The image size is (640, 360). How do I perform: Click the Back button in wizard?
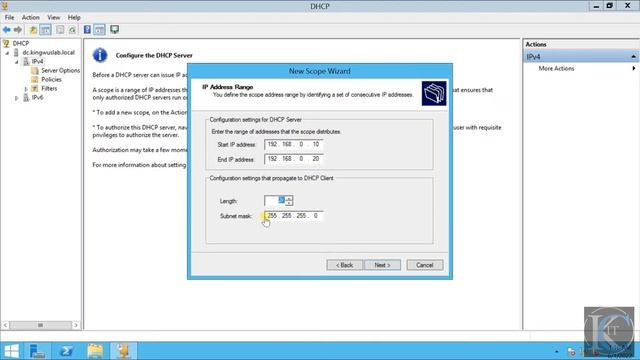point(344,265)
